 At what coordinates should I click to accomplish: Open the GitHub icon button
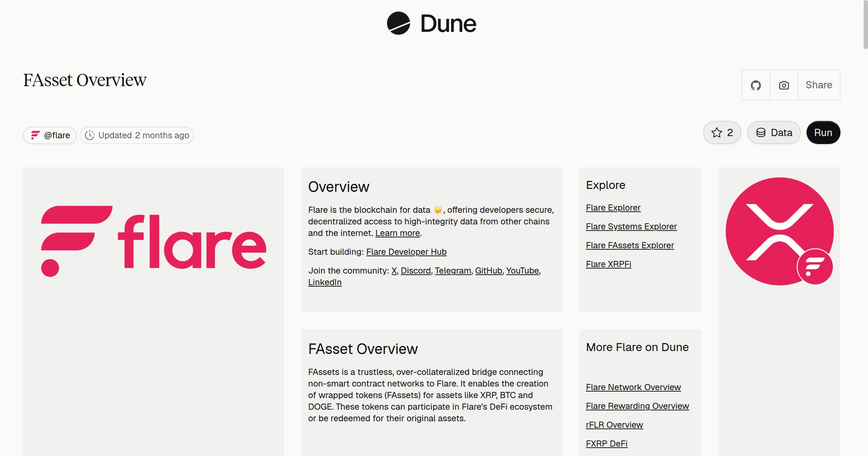click(756, 85)
